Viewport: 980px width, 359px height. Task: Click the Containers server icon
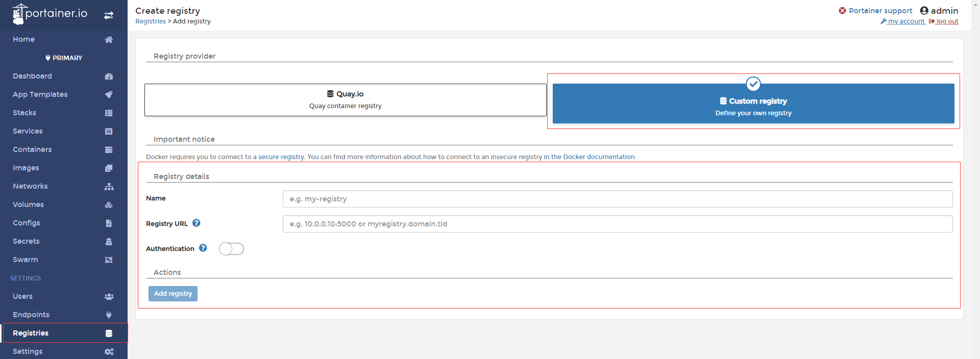(109, 149)
